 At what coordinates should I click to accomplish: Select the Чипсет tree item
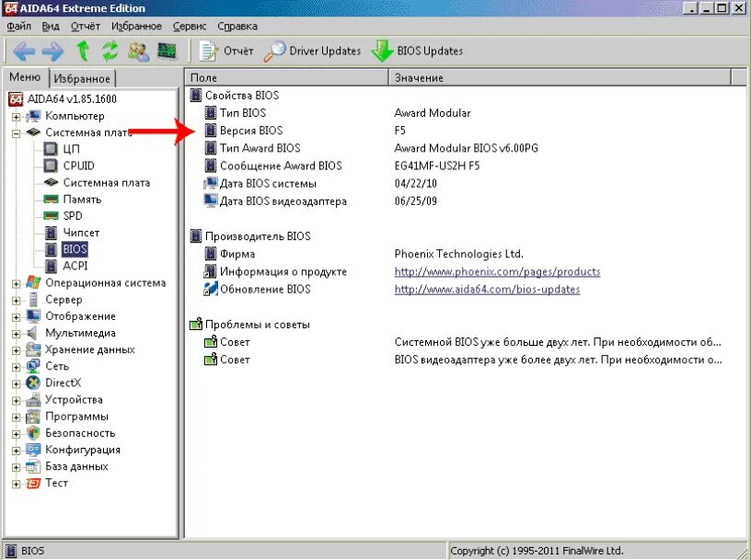click(x=81, y=233)
